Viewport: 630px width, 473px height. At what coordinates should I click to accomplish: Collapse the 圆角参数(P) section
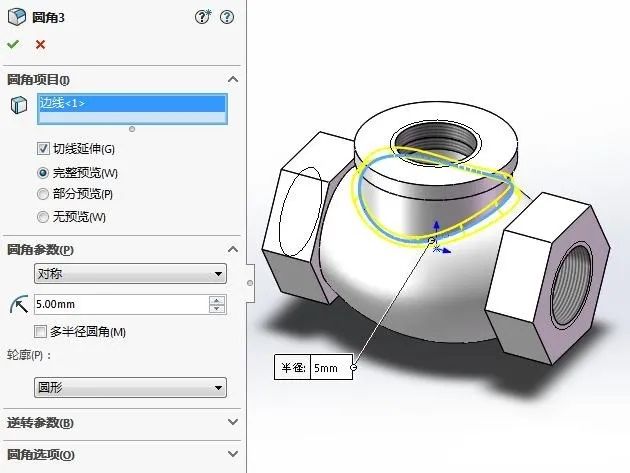(233, 249)
